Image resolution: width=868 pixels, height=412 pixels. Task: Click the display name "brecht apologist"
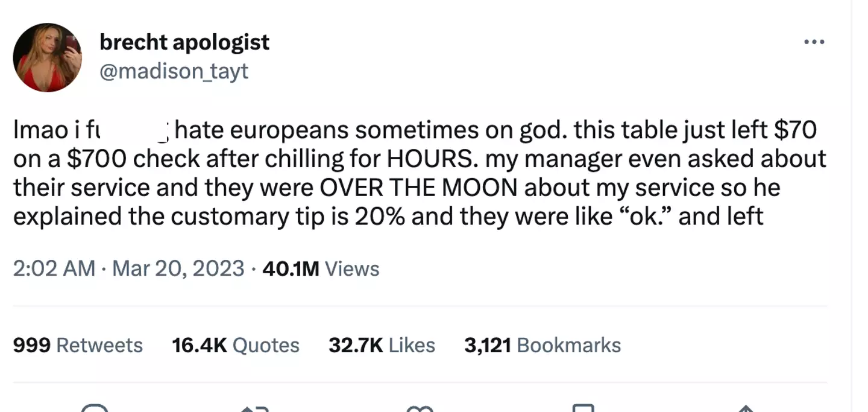pyautogui.click(x=184, y=42)
